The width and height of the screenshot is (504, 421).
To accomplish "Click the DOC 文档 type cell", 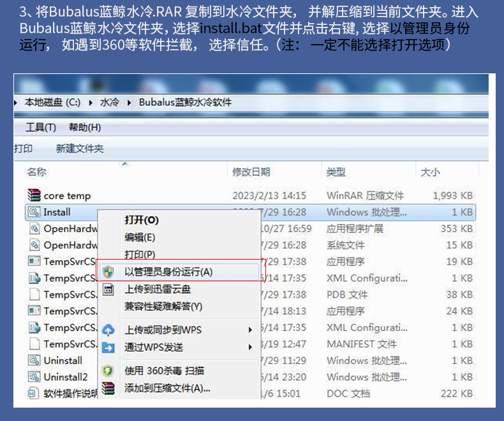I will (348, 394).
